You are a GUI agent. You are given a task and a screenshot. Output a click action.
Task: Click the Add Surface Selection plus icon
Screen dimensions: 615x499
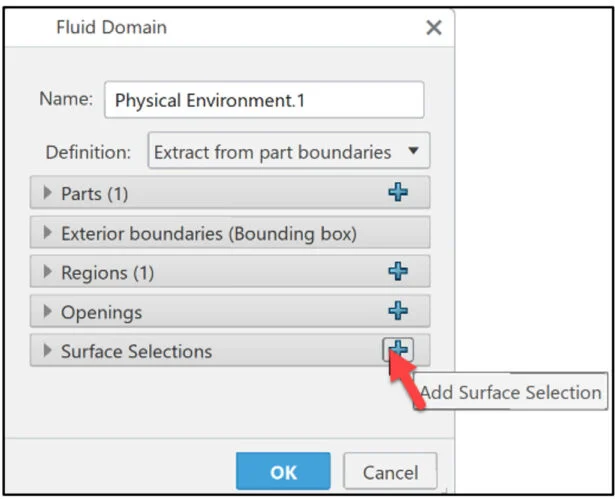pos(397,350)
